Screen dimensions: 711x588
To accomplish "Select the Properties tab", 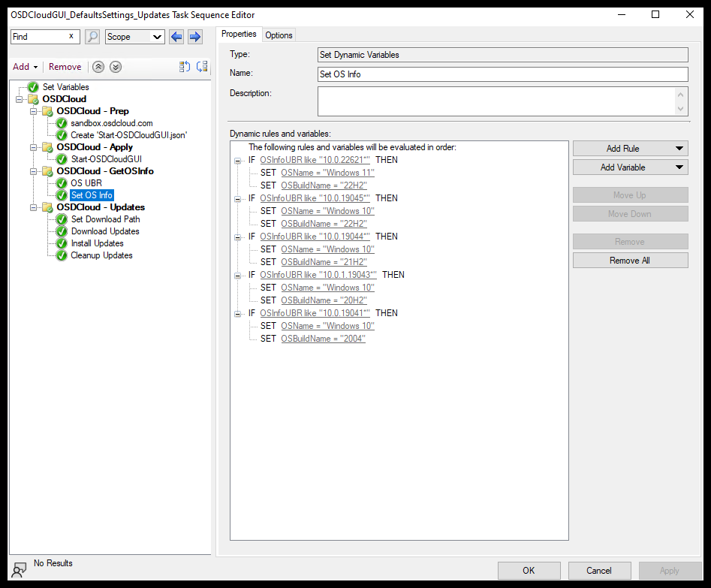I will click(239, 34).
